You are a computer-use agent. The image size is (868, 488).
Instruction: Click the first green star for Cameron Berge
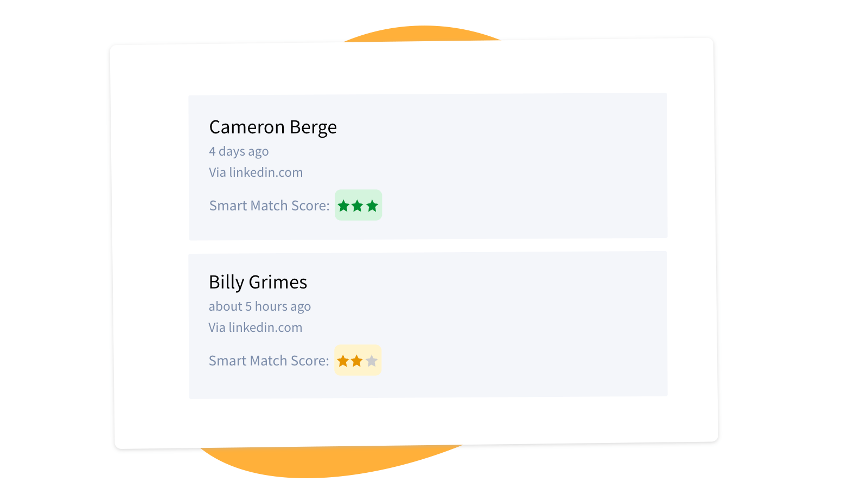point(343,206)
